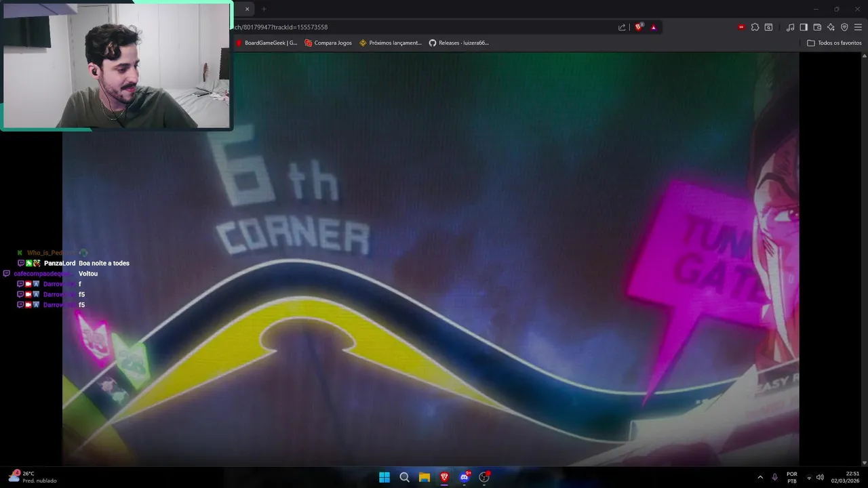
Task: Open the Extensions puzzle piece menu
Action: 755,27
